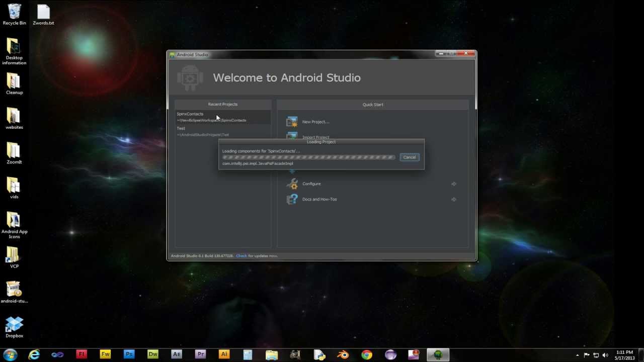Select the Dropbox desktop shortcut
The height and width of the screenshot is (362, 644).
coord(14,327)
